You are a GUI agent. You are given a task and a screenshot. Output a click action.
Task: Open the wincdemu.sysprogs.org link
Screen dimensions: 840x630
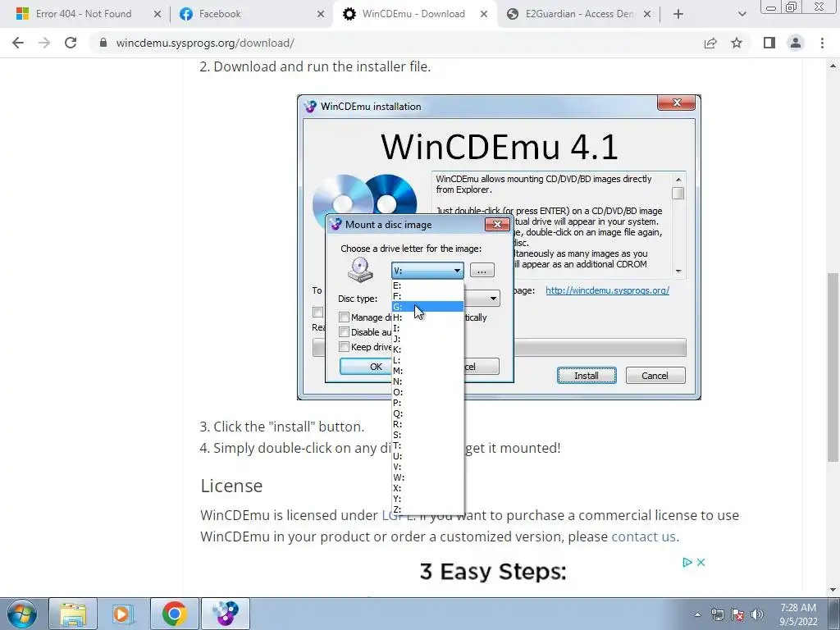click(x=608, y=290)
